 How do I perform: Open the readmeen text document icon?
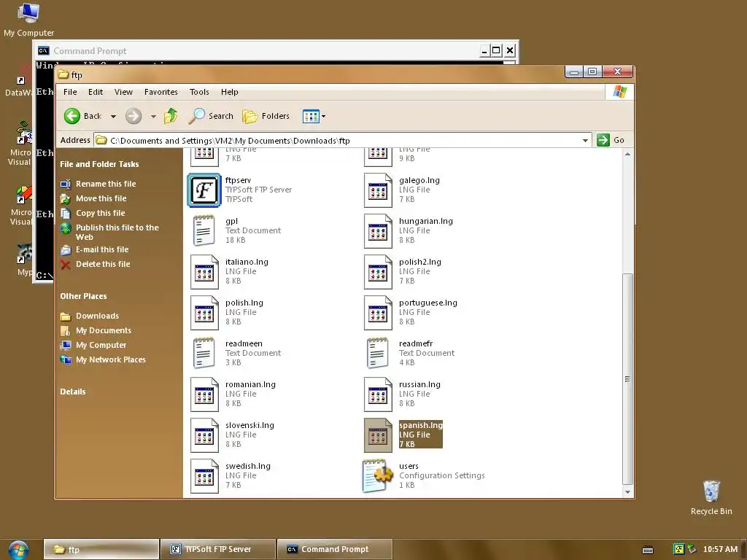[x=204, y=353]
